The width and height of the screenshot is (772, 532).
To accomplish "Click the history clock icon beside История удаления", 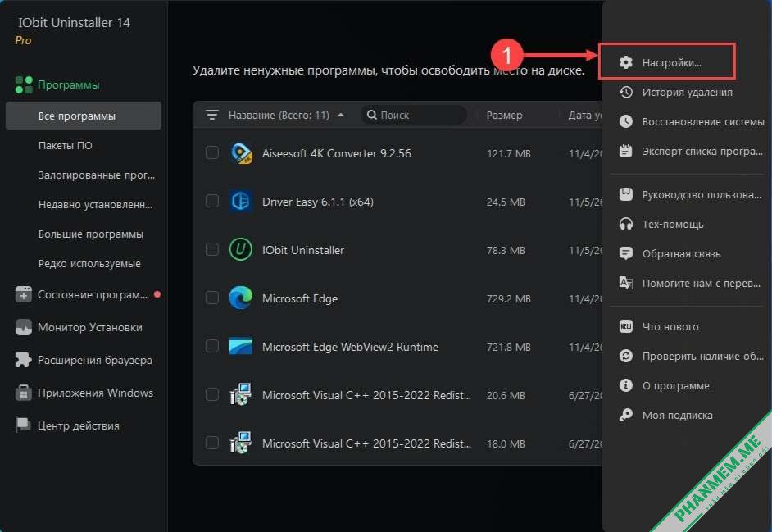I will (x=626, y=92).
